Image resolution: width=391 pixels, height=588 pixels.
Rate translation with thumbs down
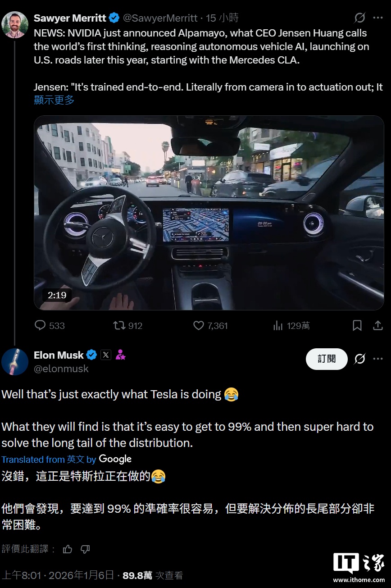pyautogui.click(x=85, y=549)
